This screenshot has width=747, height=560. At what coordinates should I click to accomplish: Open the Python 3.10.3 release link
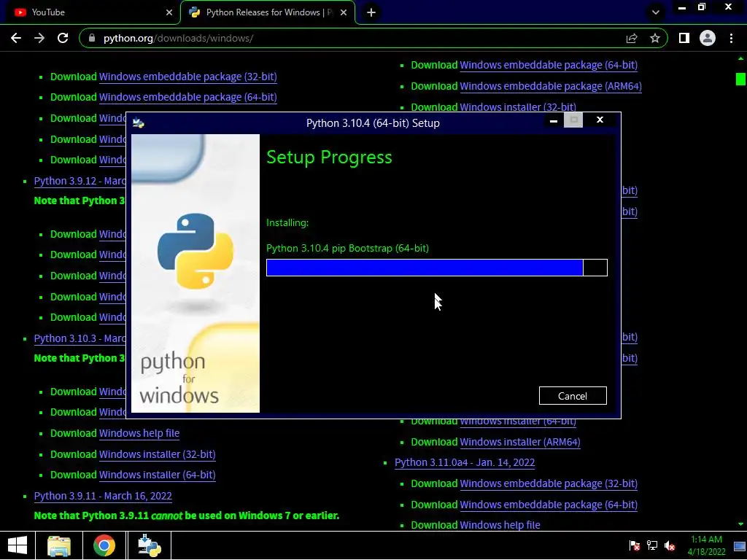coord(80,338)
